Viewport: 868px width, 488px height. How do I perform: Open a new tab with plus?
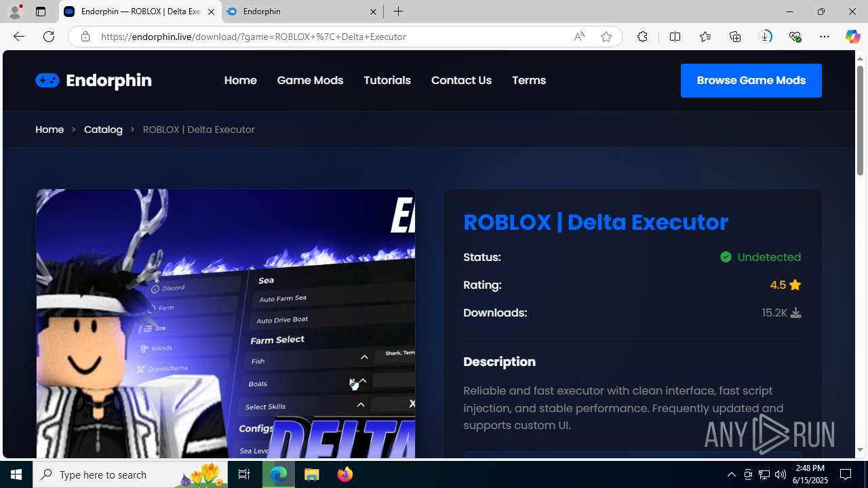tap(398, 12)
